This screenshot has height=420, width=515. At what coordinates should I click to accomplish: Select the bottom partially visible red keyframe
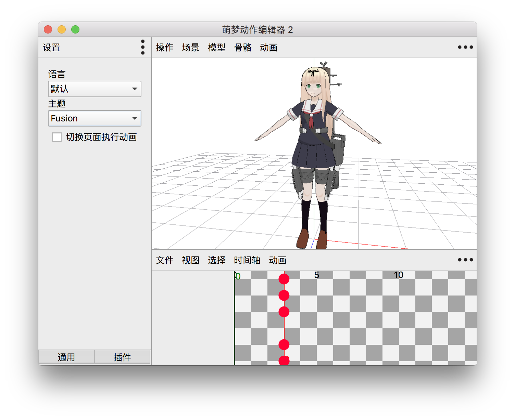(x=284, y=360)
